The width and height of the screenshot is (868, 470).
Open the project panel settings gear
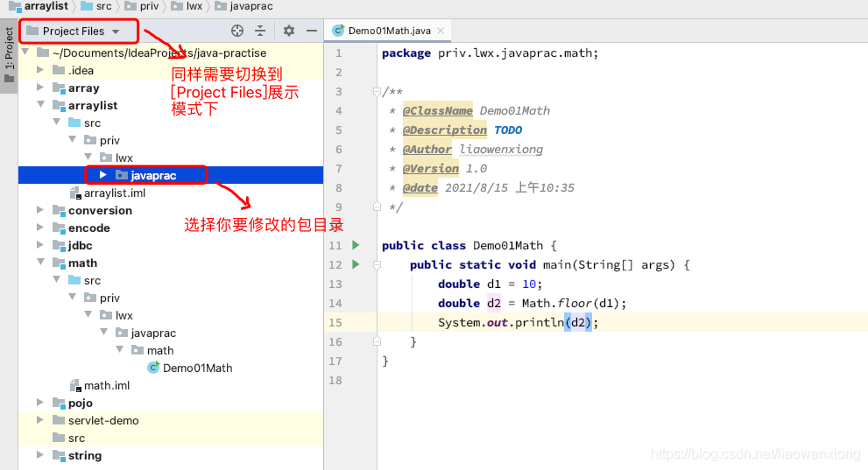click(x=288, y=31)
